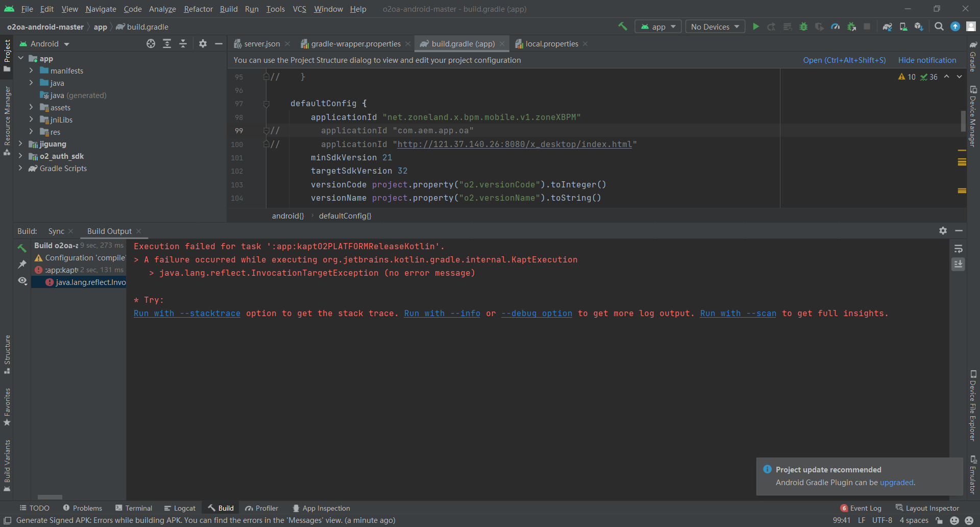Toggle scroll to end in Build Output
The width and height of the screenshot is (980, 527).
click(x=958, y=264)
